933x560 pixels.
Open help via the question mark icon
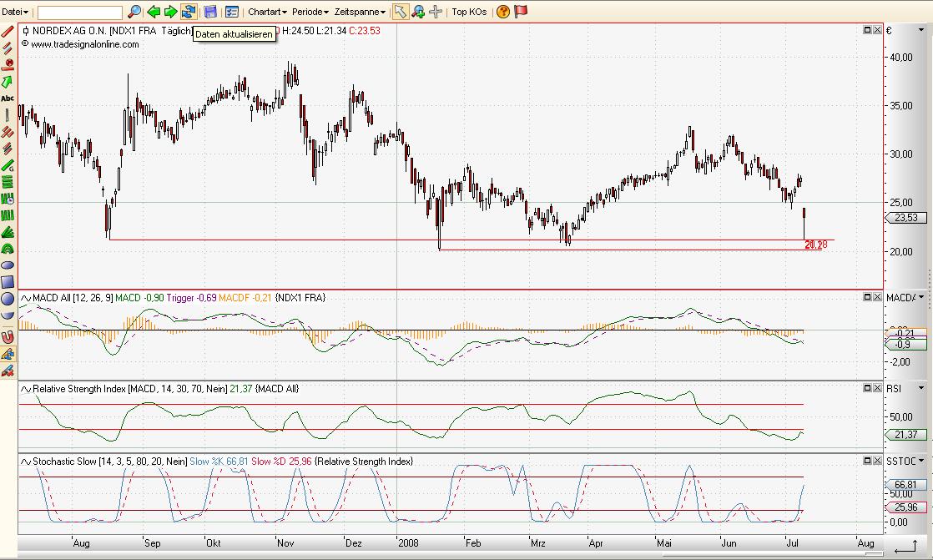tap(502, 12)
